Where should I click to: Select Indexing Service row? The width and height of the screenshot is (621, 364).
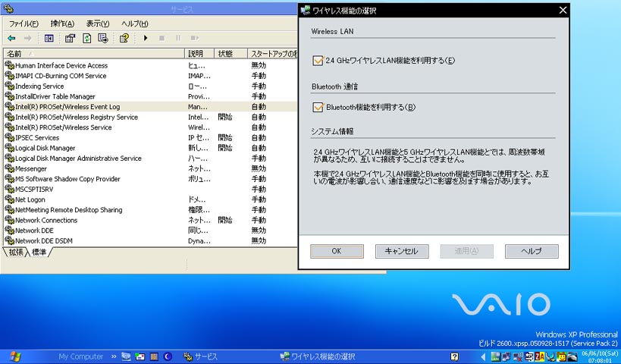pyautogui.click(x=150, y=86)
